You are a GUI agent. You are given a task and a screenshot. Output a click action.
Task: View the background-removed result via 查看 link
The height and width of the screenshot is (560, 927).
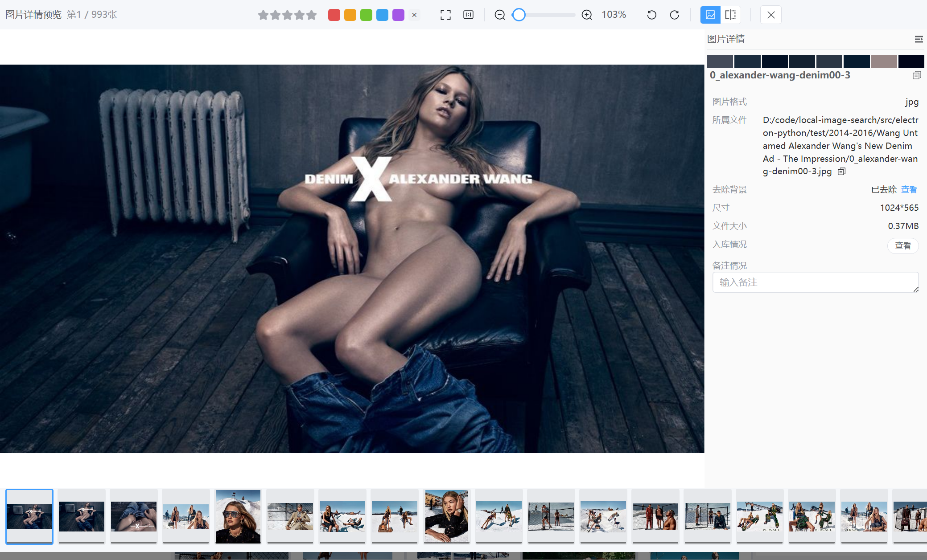(x=909, y=189)
